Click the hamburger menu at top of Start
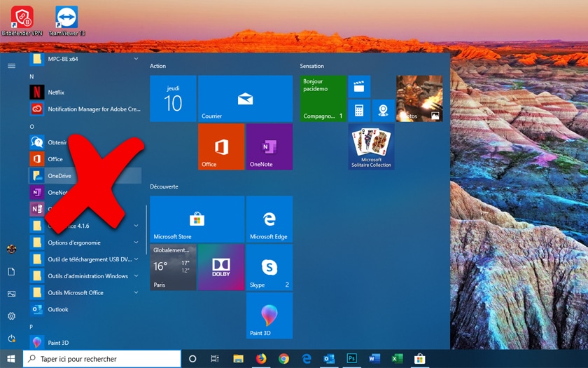588x368 pixels. tap(11, 65)
